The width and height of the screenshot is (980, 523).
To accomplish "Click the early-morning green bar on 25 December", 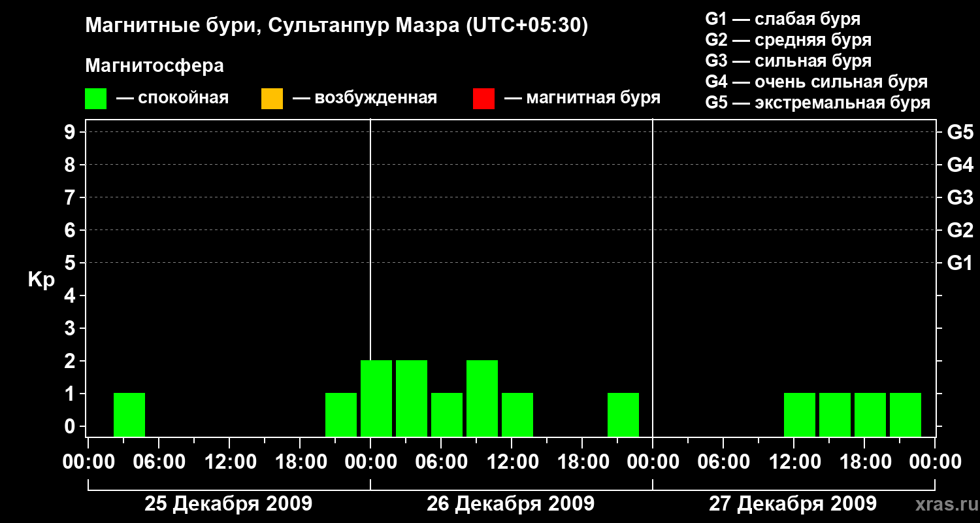I will [x=129, y=414].
